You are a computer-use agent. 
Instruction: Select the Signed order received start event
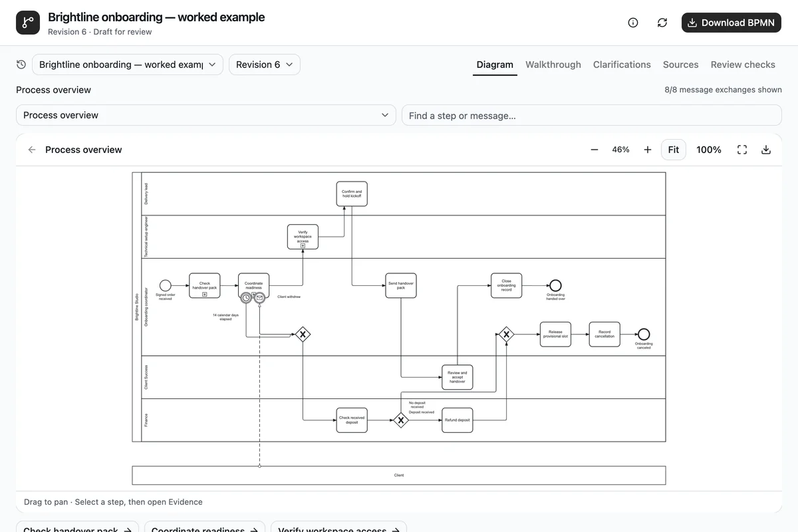point(166,285)
